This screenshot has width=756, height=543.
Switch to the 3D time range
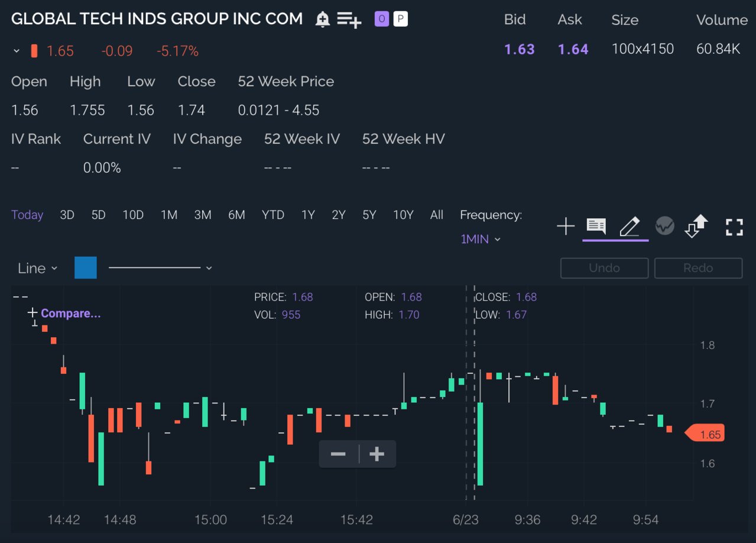[x=67, y=215]
